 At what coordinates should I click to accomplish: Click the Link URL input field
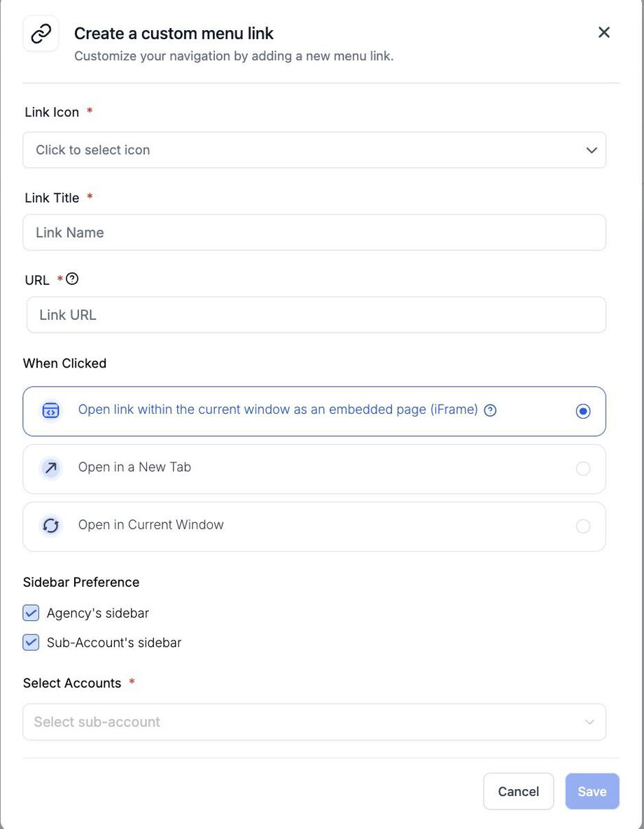pyautogui.click(x=314, y=314)
